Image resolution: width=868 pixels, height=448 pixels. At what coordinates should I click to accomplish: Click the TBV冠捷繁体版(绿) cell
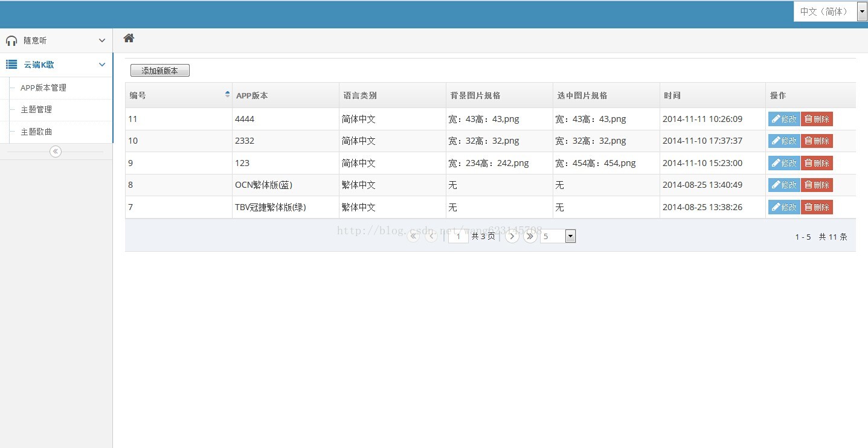(286, 207)
